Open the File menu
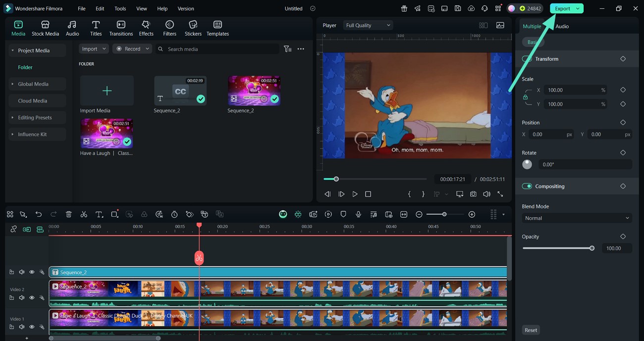 point(82,8)
